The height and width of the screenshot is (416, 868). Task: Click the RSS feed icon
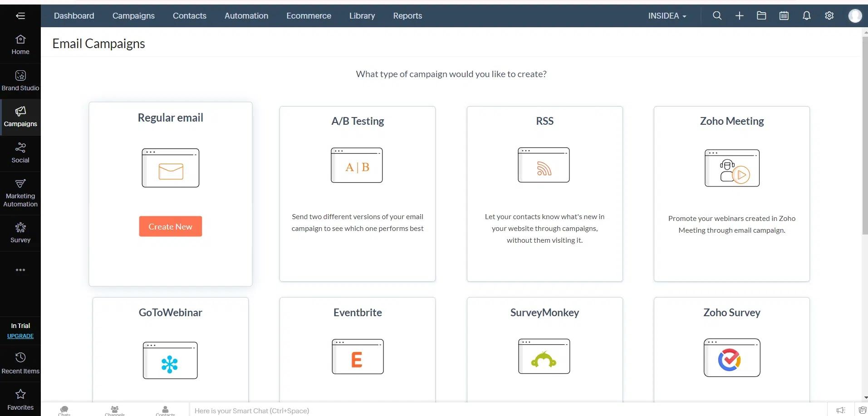[x=544, y=165]
